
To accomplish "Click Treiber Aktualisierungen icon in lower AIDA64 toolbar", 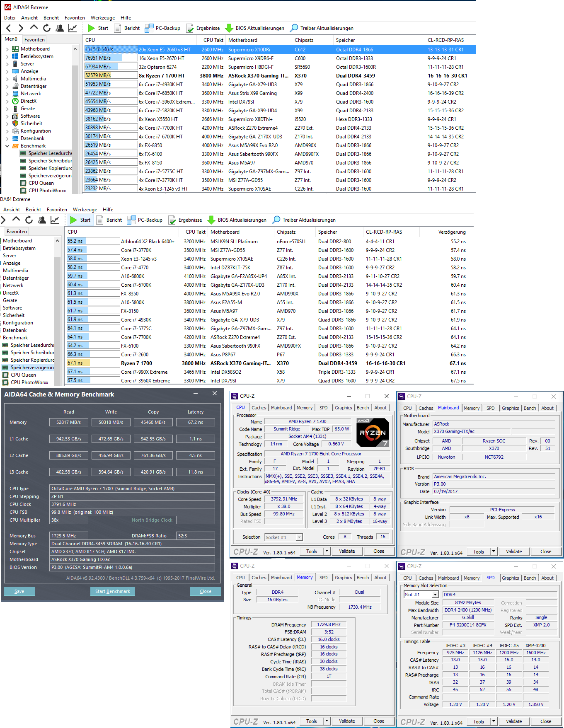I will pos(276,220).
